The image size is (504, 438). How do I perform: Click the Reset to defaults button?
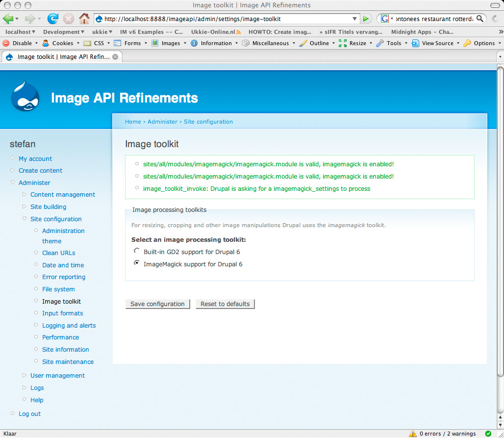click(x=225, y=304)
